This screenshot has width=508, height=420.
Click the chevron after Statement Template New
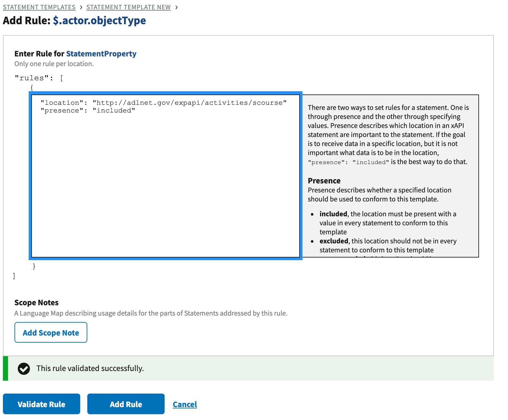176,7
